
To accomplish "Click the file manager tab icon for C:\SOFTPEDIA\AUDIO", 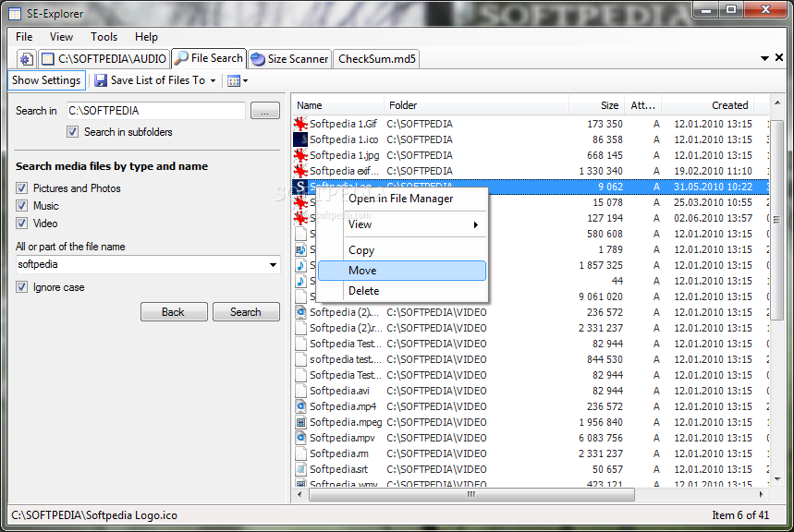I will 47,59.
